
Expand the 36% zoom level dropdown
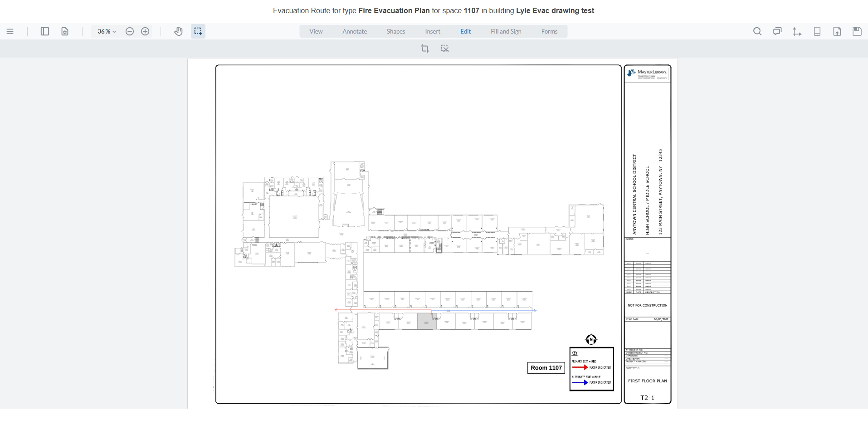[x=106, y=31]
